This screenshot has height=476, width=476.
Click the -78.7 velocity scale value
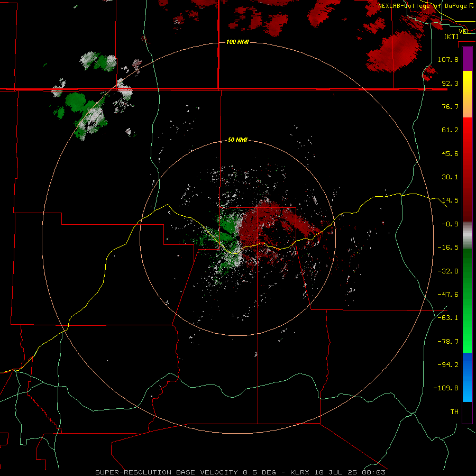[448, 342]
